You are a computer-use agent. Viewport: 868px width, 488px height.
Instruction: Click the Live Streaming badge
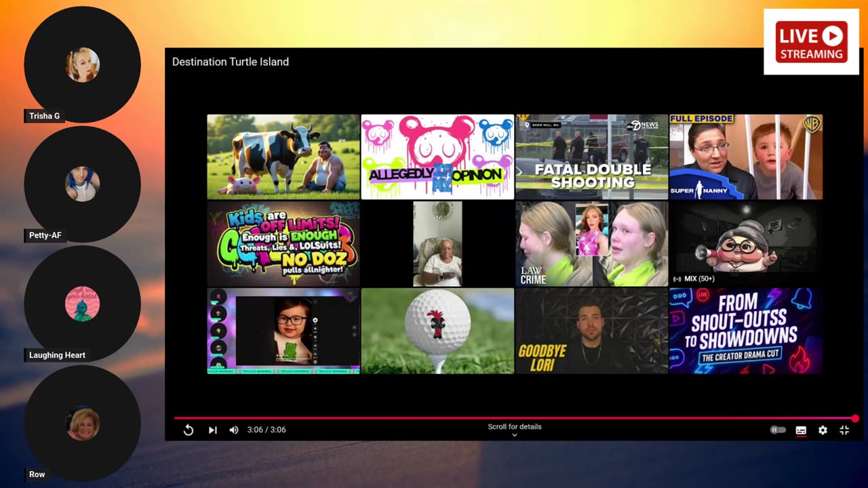click(x=811, y=42)
